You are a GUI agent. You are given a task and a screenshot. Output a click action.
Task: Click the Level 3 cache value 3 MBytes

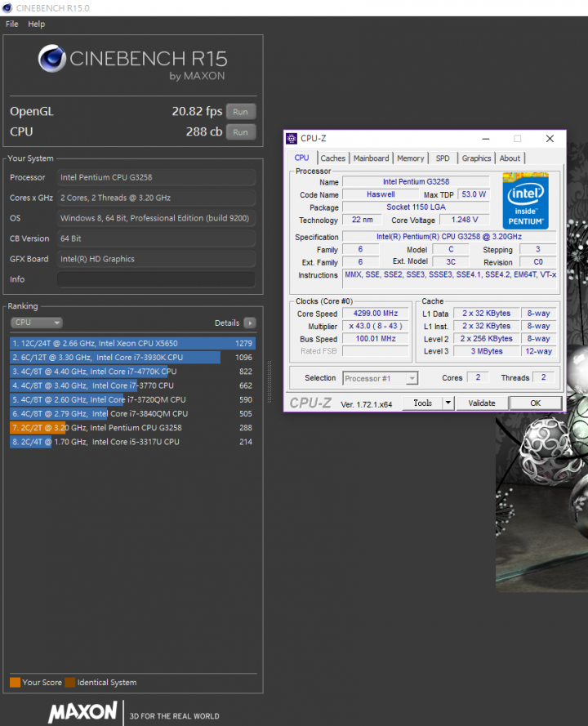487,351
